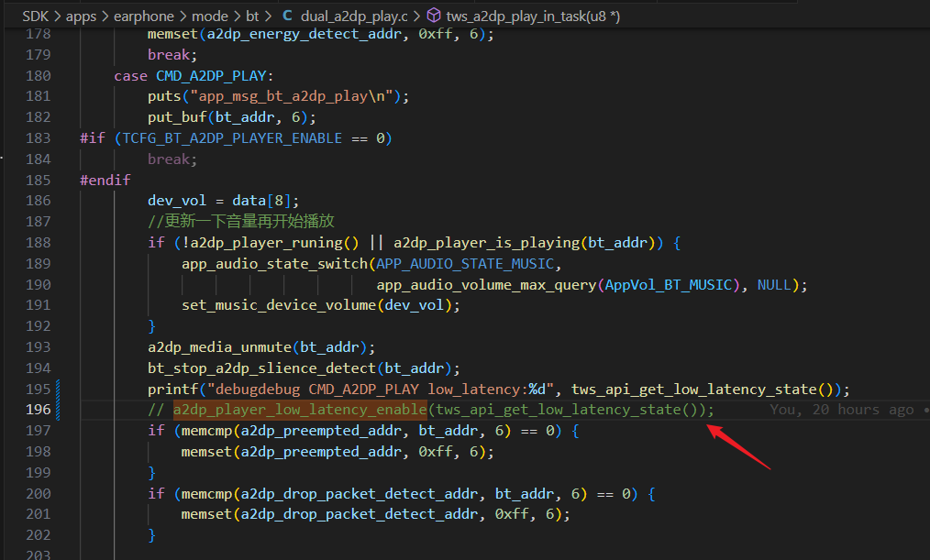Select line number 196 in the gutter

38,410
